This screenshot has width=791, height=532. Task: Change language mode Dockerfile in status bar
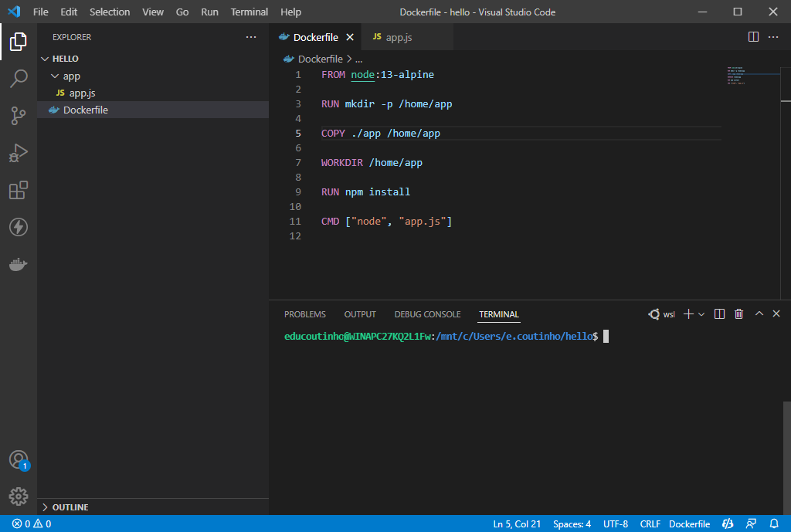(x=689, y=524)
